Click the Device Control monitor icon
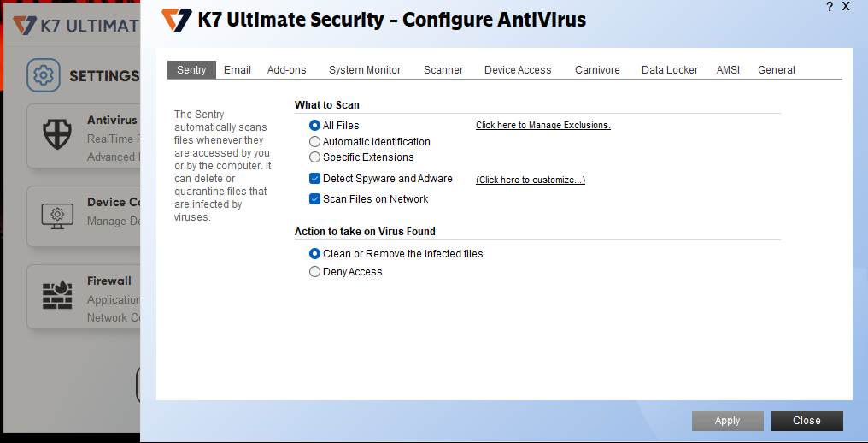Viewport: 868px width, 443px height. click(x=57, y=214)
